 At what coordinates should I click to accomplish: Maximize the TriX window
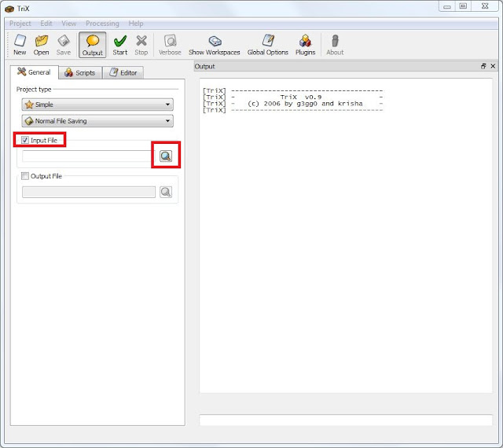click(x=463, y=6)
